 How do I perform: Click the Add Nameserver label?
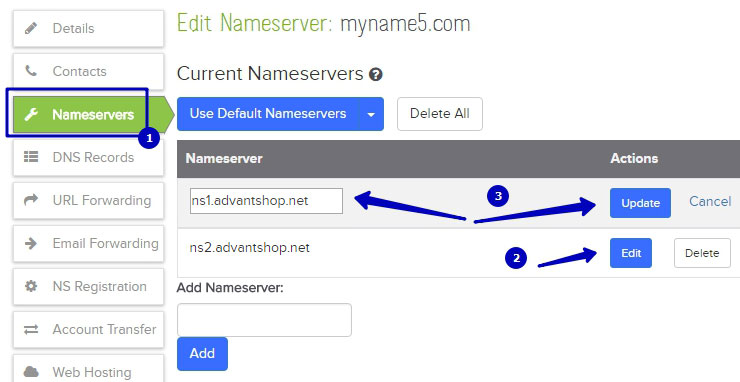[x=230, y=287]
